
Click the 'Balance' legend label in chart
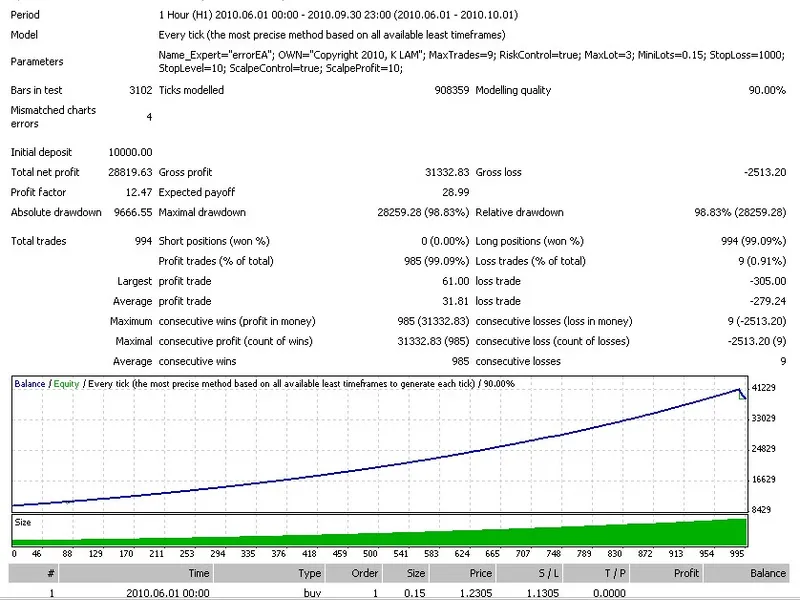tap(30, 384)
